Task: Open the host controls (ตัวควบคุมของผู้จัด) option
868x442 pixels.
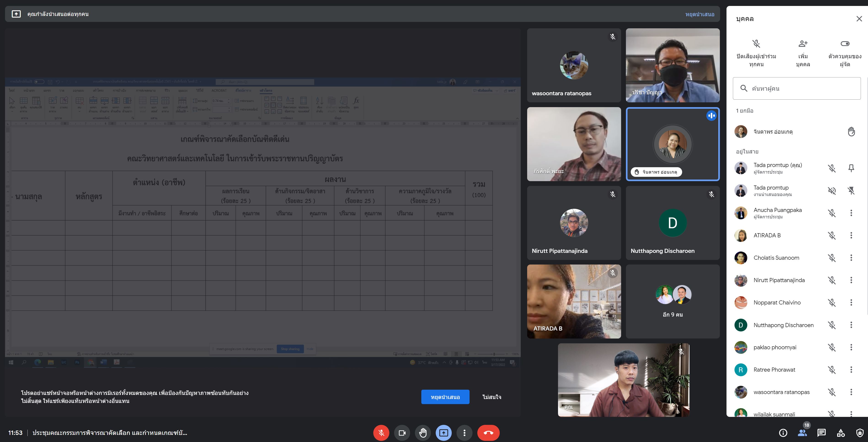Action: coord(845,44)
